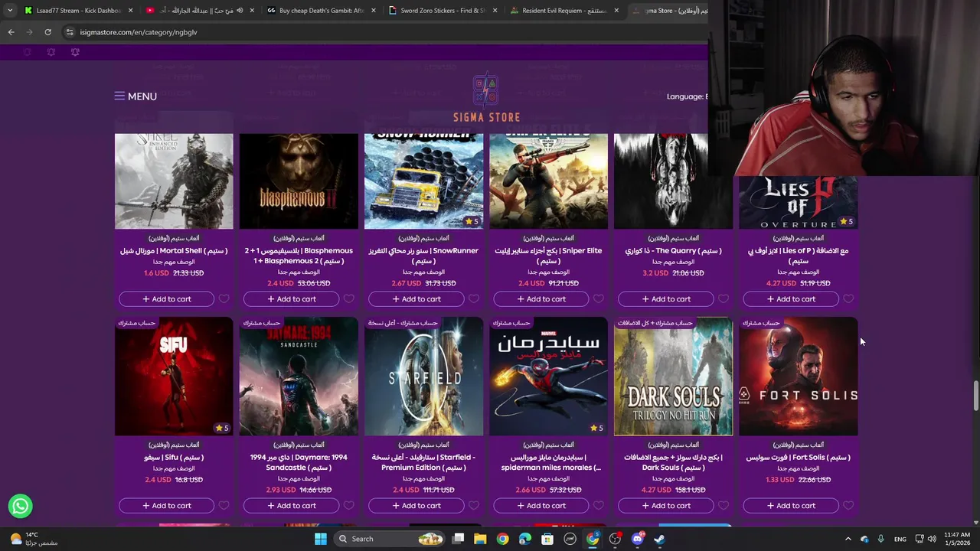The image size is (980, 551).
Task: Add Sifu to cart
Action: [x=166, y=506]
